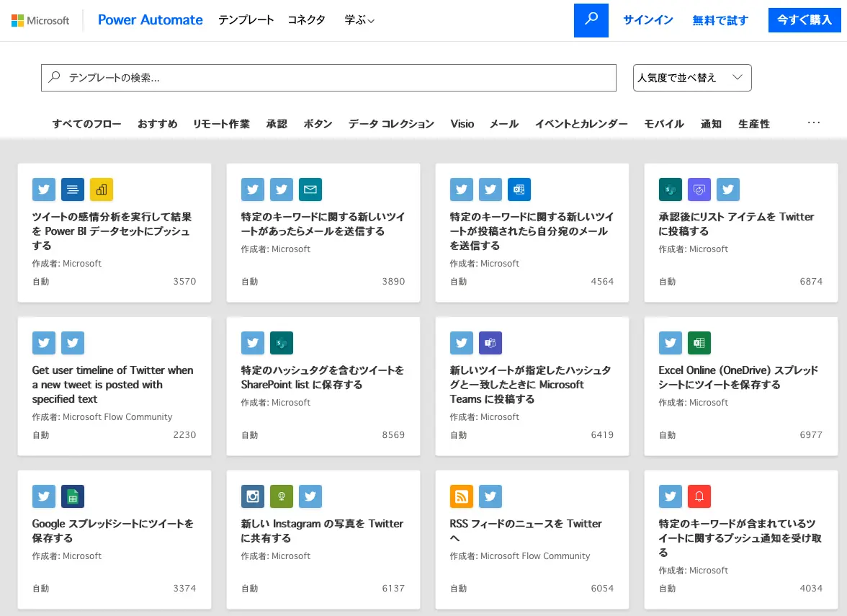Select the 'おすすめ' category tab
The image size is (847, 616).
pyautogui.click(x=157, y=124)
